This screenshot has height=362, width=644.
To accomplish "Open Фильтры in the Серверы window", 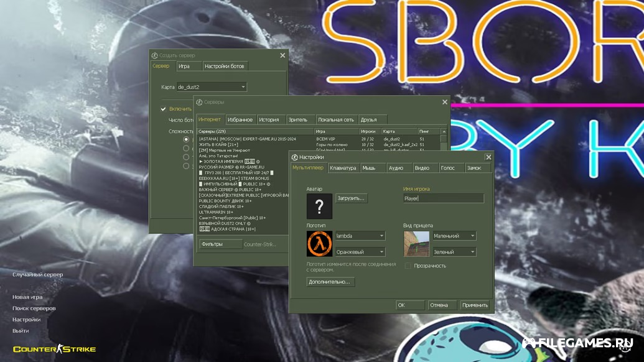I will (x=220, y=244).
